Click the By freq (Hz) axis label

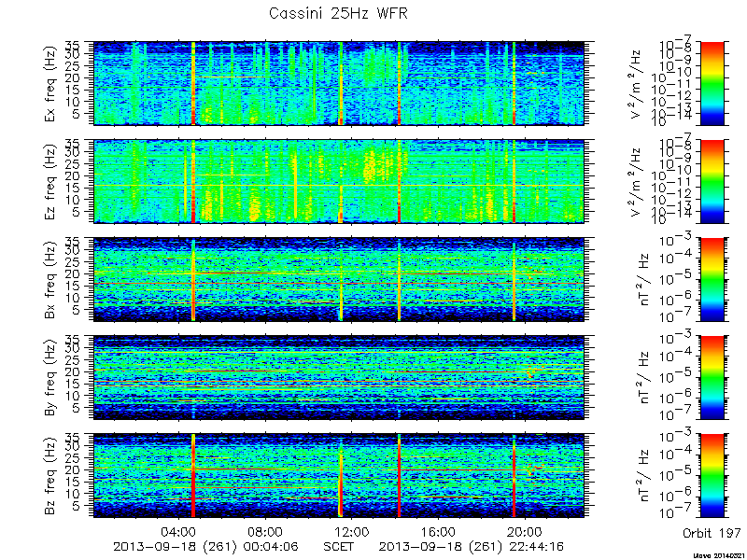tap(50, 378)
